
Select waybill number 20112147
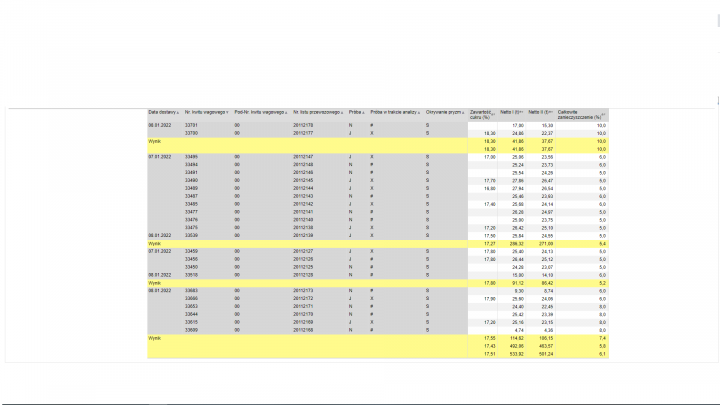click(x=303, y=157)
